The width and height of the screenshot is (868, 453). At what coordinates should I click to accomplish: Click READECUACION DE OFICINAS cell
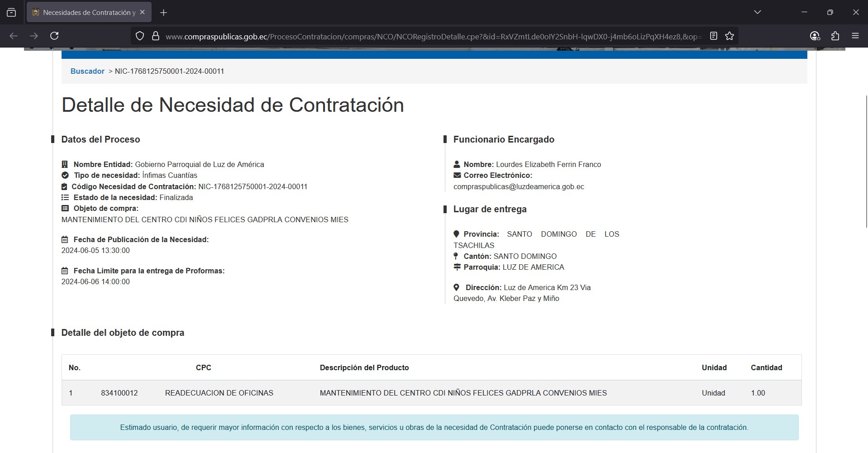[219, 393]
